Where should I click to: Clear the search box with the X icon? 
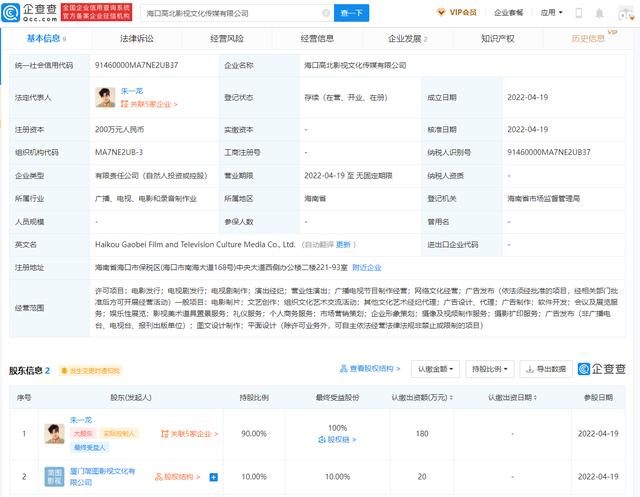pyautogui.click(x=326, y=13)
